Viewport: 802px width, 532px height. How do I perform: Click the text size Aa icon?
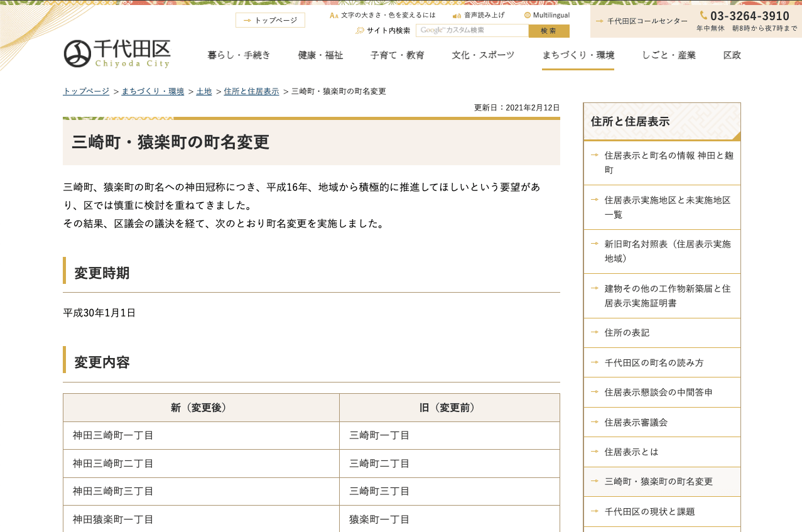click(x=334, y=15)
